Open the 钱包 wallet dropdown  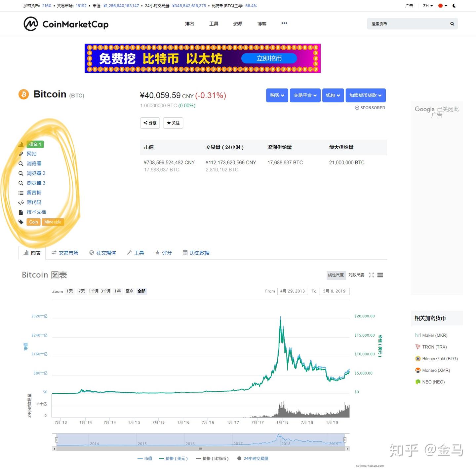tap(333, 95)
